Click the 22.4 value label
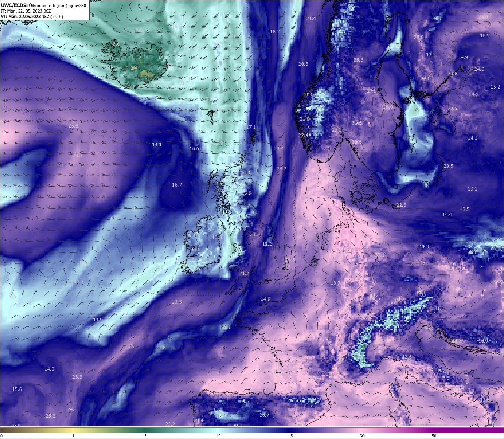Screen dimensions: 504x439 tap(303, 135)
